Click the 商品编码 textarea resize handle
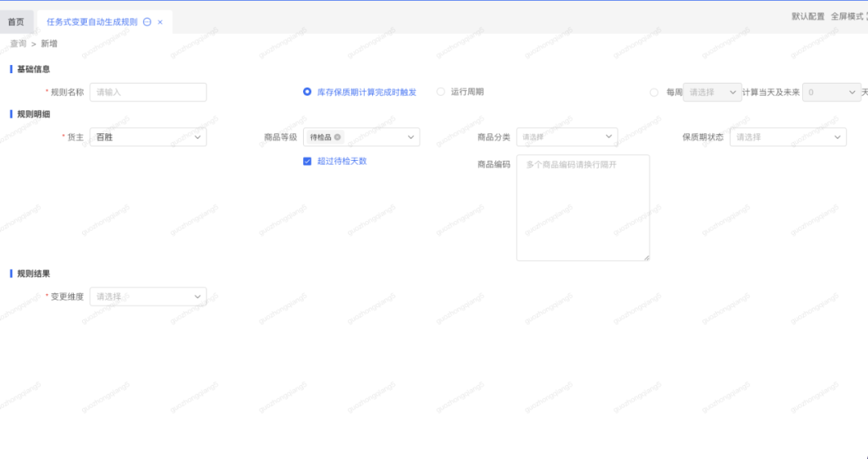 tap(646, 257)
